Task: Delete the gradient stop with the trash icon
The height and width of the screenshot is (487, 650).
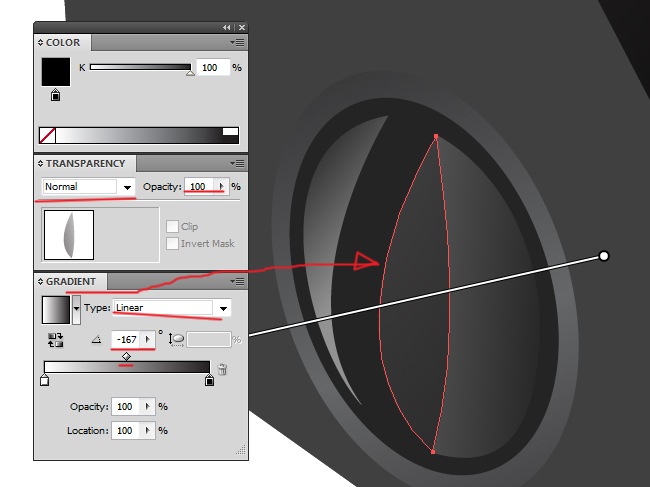Action: 222,369
